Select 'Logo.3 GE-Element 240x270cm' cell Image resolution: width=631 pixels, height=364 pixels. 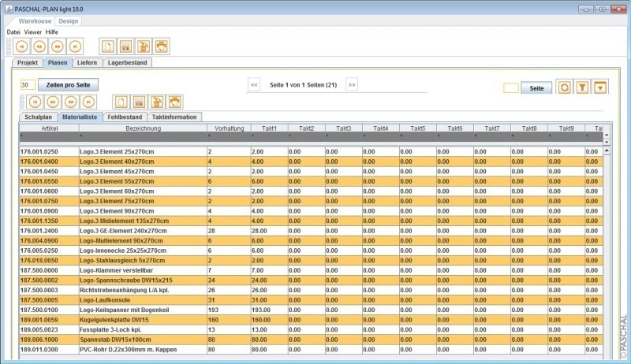(144, 231)
